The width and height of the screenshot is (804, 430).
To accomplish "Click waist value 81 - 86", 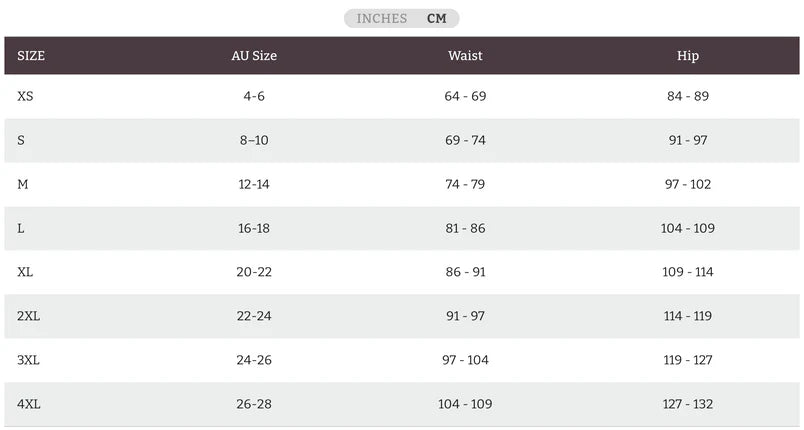I will [465, 228].
